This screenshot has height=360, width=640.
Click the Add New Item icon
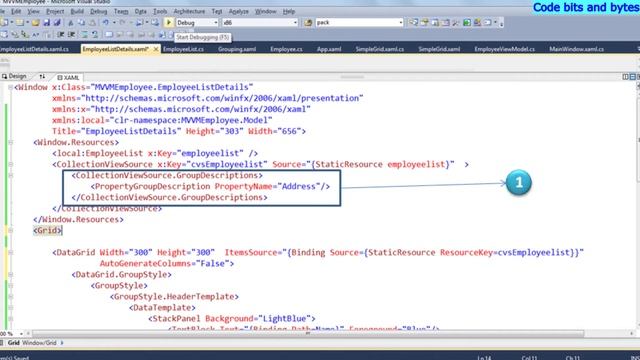pos(20,22)
